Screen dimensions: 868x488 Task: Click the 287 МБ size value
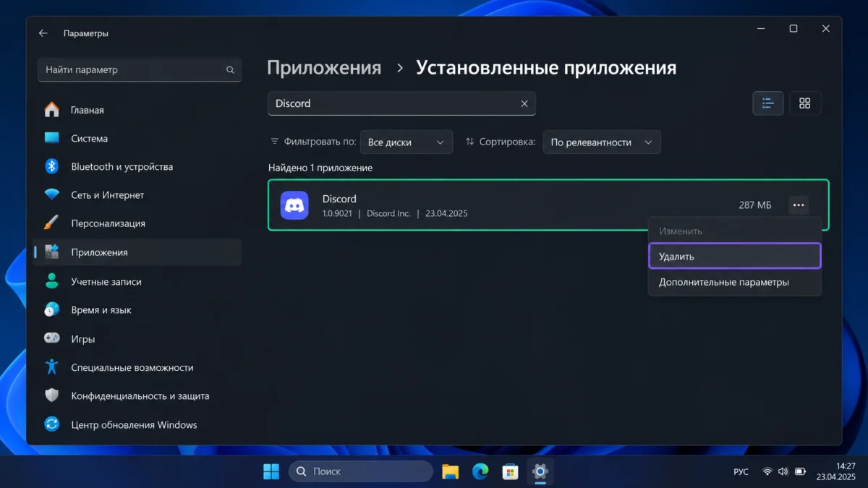[755, 205]
